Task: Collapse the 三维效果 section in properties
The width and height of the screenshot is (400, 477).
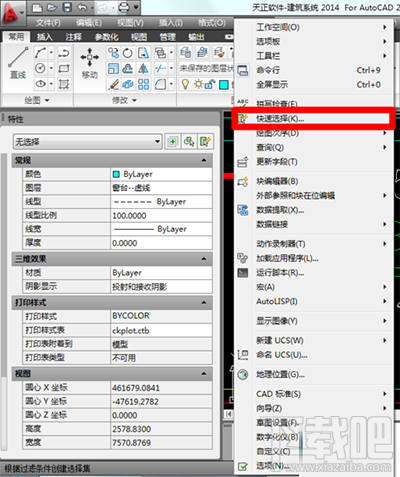Action: point(204,259)
